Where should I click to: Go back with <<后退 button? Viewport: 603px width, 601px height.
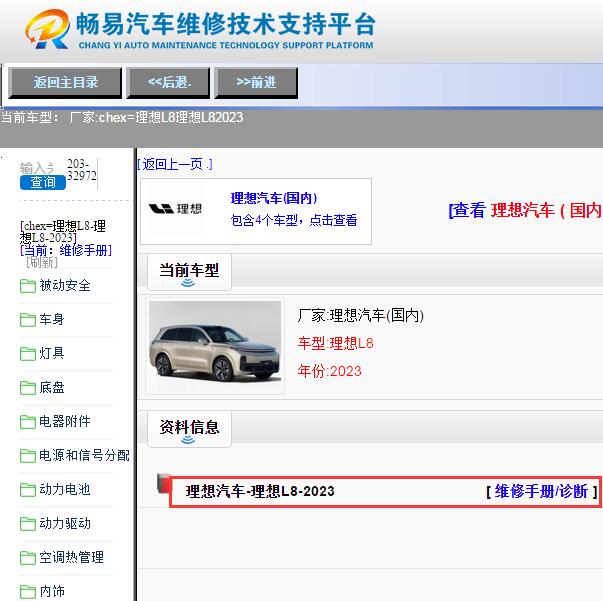coord(168,82)
